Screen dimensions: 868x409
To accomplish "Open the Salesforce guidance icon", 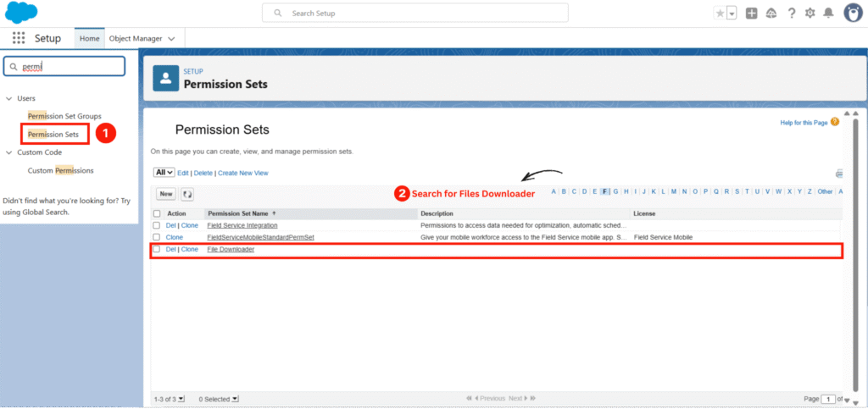I will [771, 14].
